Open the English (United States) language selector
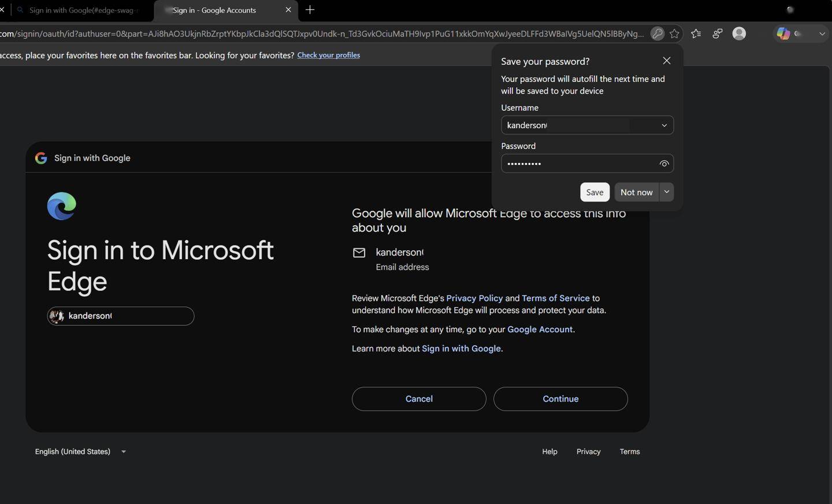 click(x=80, y=451)
